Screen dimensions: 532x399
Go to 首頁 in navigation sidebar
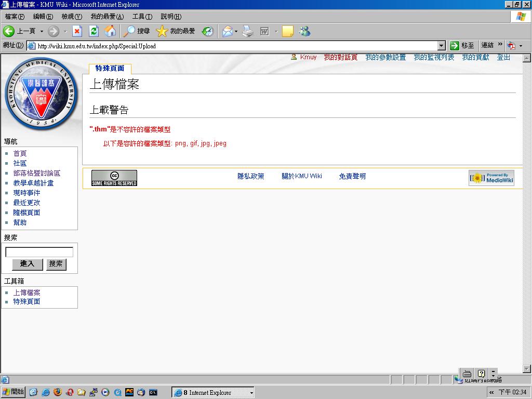20,153
